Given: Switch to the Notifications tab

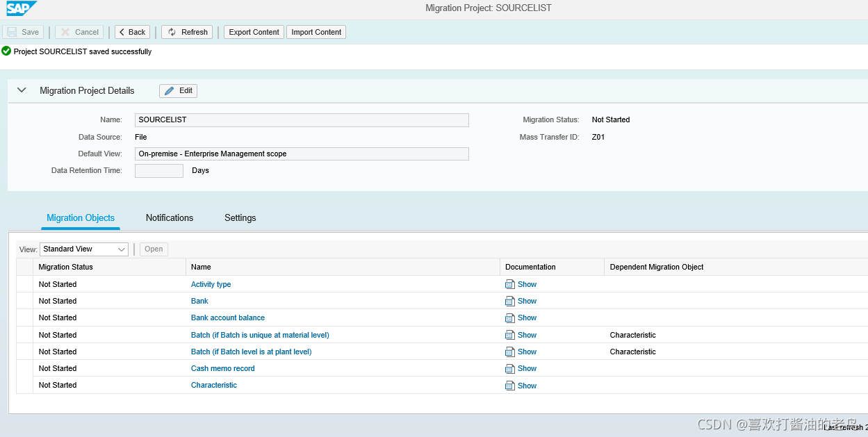Looking at the screenshot, I should [x=169, y=217].
